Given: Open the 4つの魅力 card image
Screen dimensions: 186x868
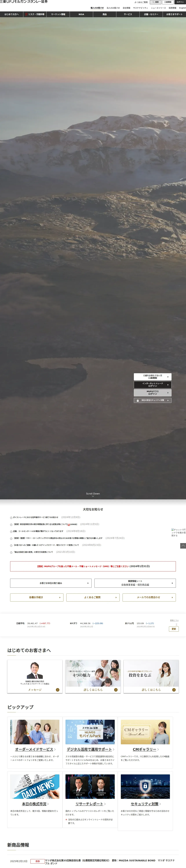Looking at the screenshot, I should click(x=93, y=673).
